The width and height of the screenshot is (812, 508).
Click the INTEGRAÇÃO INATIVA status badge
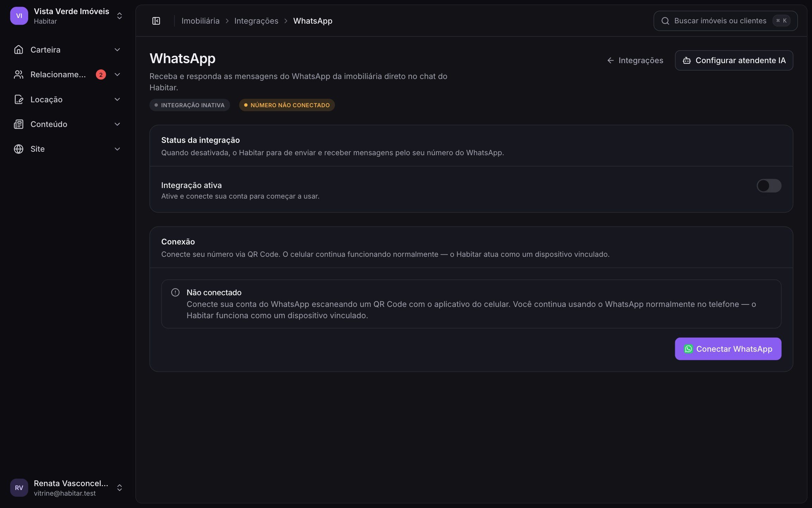tap(190, 105)
